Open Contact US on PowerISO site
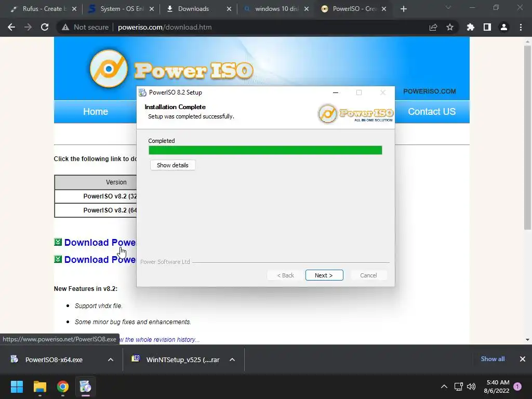 pos(432,112)
